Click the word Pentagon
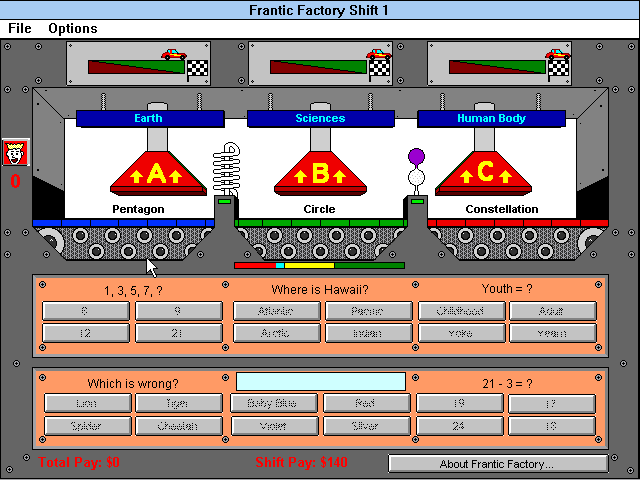 (138, 209)
